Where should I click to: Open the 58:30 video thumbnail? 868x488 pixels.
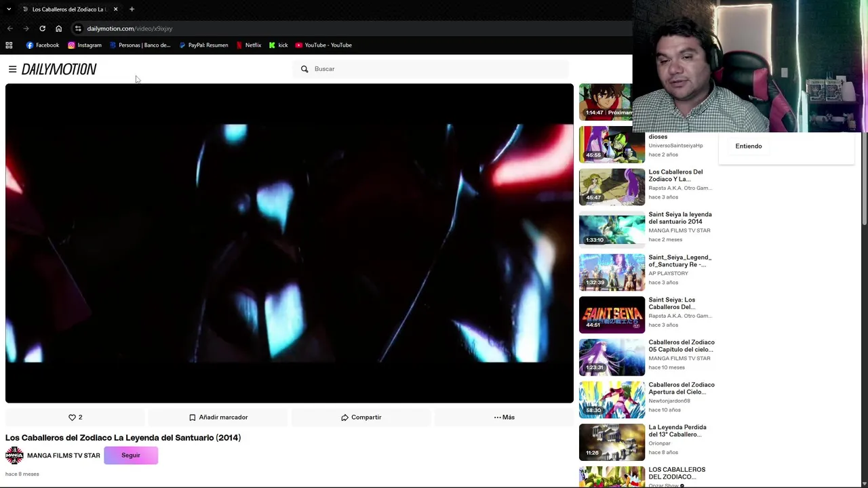pyautogui.click(x=612, y=400)
